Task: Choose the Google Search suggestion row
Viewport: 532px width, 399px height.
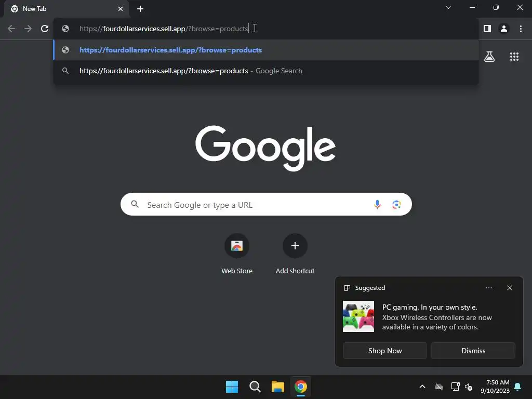Action: (266, 71)
